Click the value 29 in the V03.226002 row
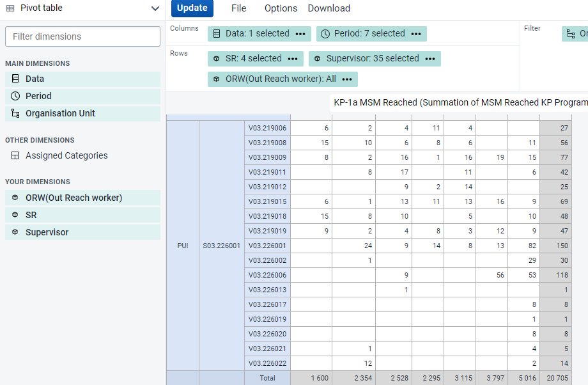588x385 pixels. point(524,260)
